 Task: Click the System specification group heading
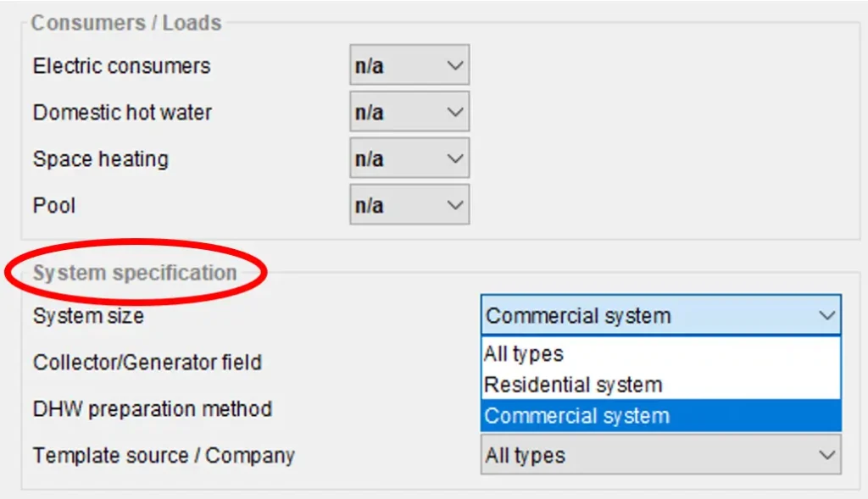(135, 273)
